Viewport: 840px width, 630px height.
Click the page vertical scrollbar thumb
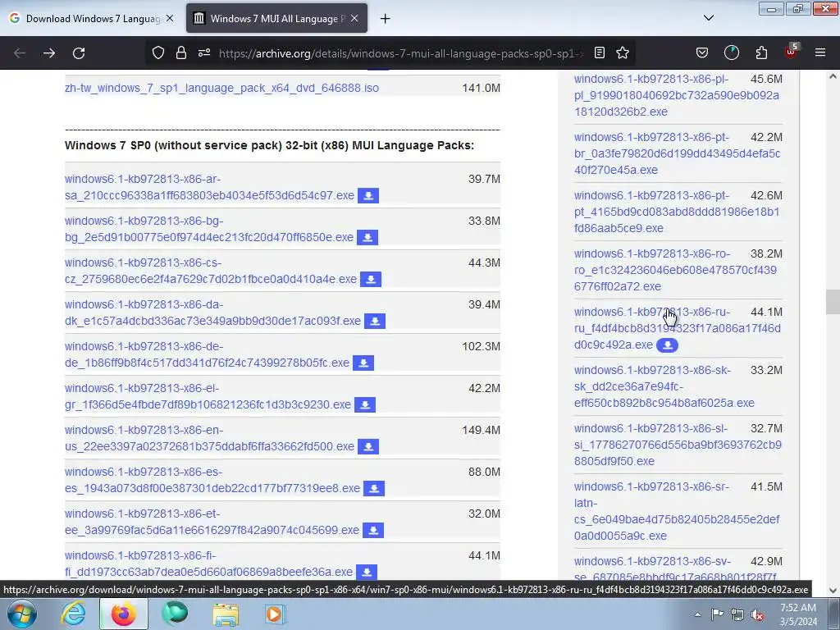click(x=833, y=302)
